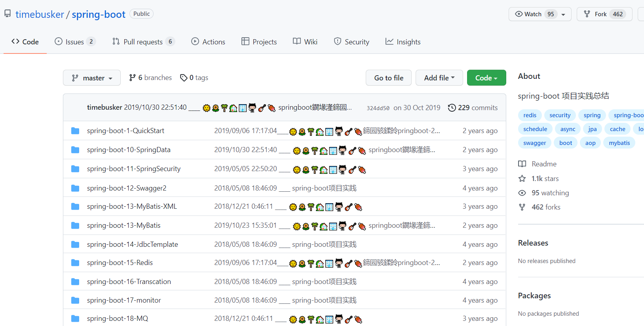Click the folder icon for spring-boot-15-Redis
The width and height of the screenshot is (644, 326).
[75, 263]
